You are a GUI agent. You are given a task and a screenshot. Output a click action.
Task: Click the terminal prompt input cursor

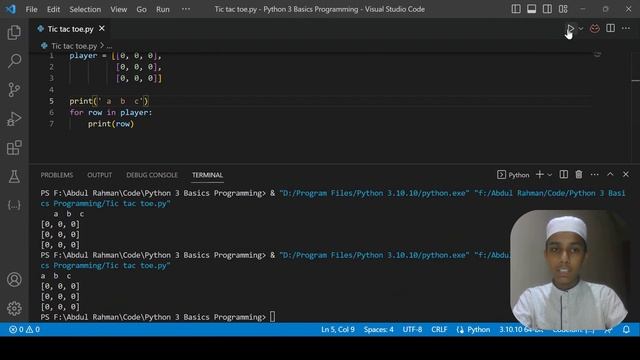coord(272,317)
